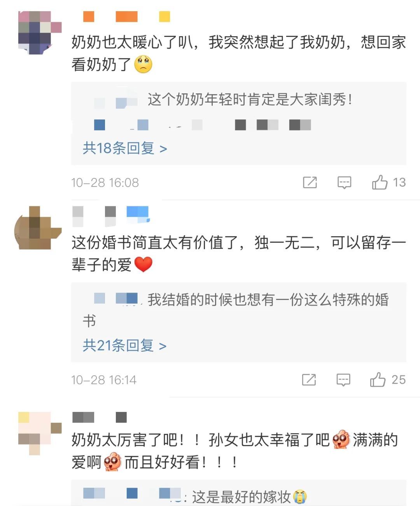The height and width of the screenshot is (506, 420).
Task: Tap the reply icon on the 16:14 comment
Action: (x=343, y=380)
